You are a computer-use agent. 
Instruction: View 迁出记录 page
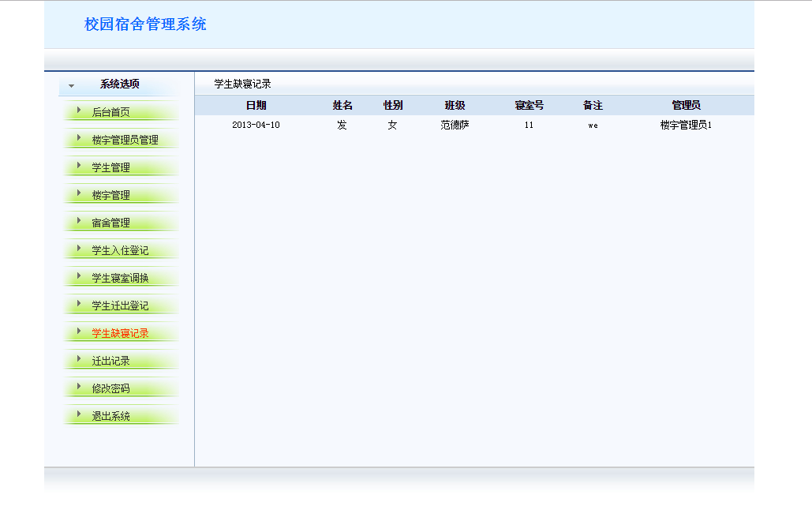point(110,361)
